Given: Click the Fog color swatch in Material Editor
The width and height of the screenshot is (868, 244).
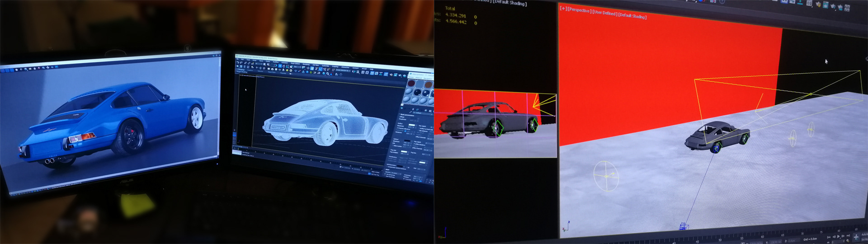Looking at the screenshot, I should point(404,151).
